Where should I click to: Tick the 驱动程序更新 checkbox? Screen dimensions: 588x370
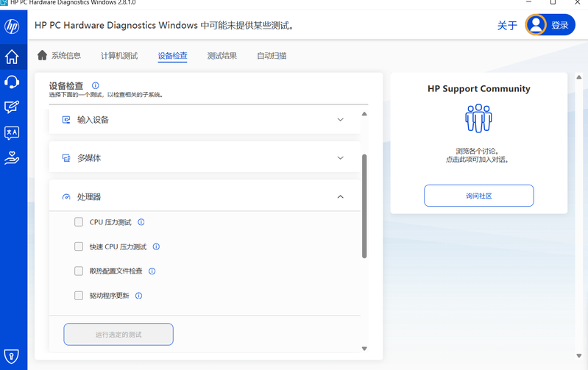click(79, 296)
